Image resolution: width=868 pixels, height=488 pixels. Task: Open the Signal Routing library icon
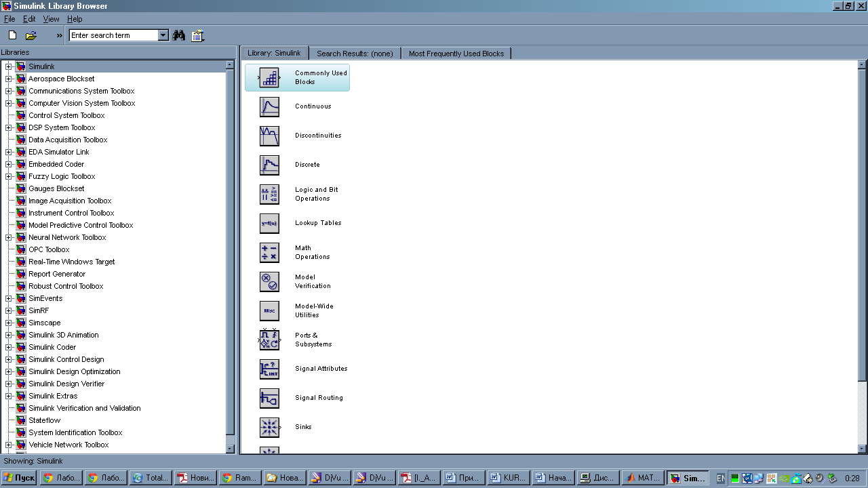[269, 398]
